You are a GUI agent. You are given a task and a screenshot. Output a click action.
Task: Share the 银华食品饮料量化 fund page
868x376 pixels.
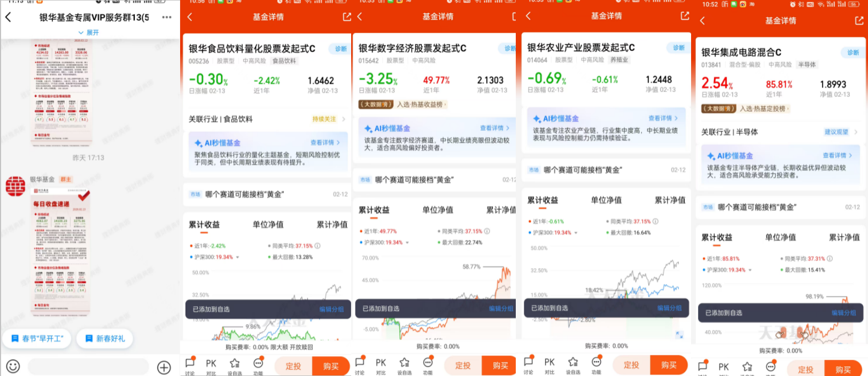pos(347,17)
